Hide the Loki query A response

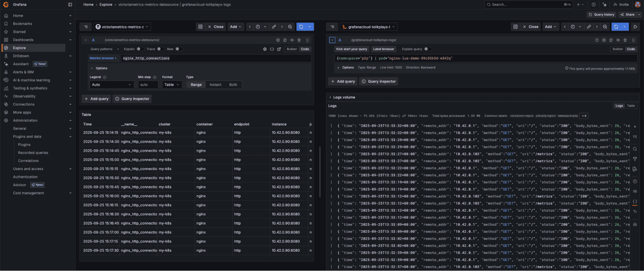pos(618,40)
